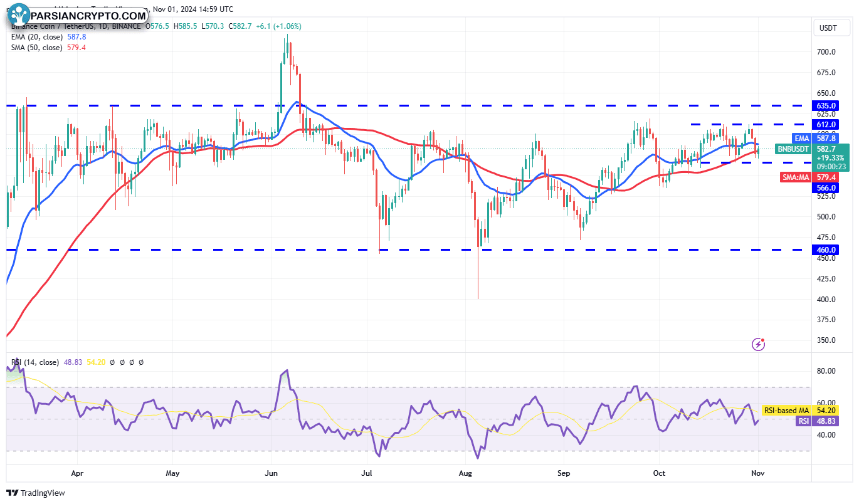Click the 635.0 horizontal line price label
The image size is (859, 504).
click(x=826, y=106)
